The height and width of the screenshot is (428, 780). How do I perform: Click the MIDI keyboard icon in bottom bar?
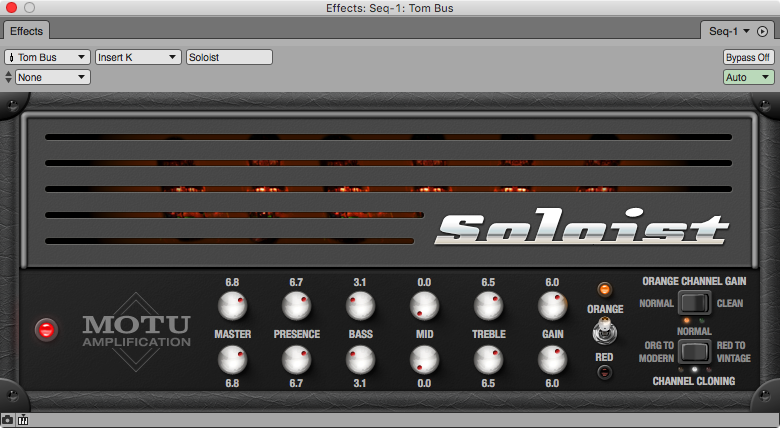23,420
